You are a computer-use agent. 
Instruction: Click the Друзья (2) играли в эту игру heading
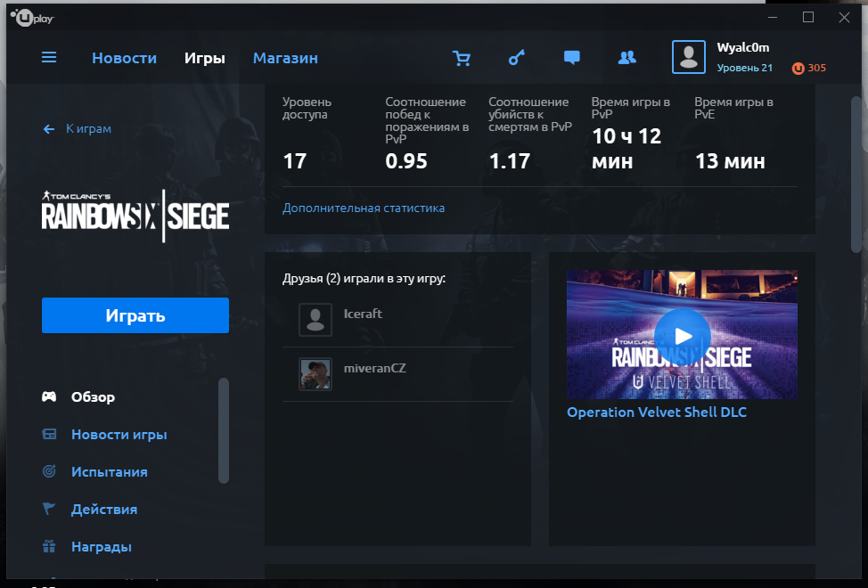364,278
